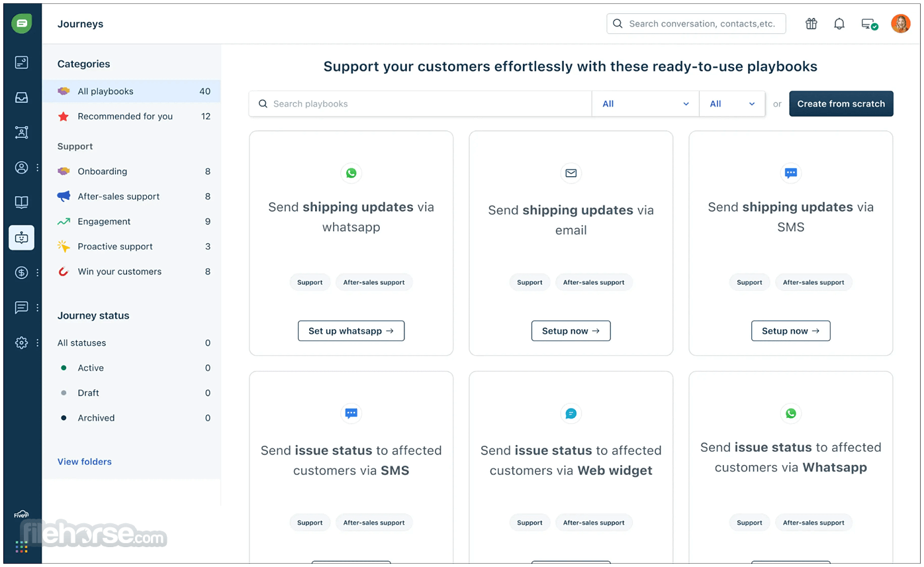The height and width of the screenshot is (567, 924).
Task: Choose the Onboarding category
Action: click(x=132, y=172)
